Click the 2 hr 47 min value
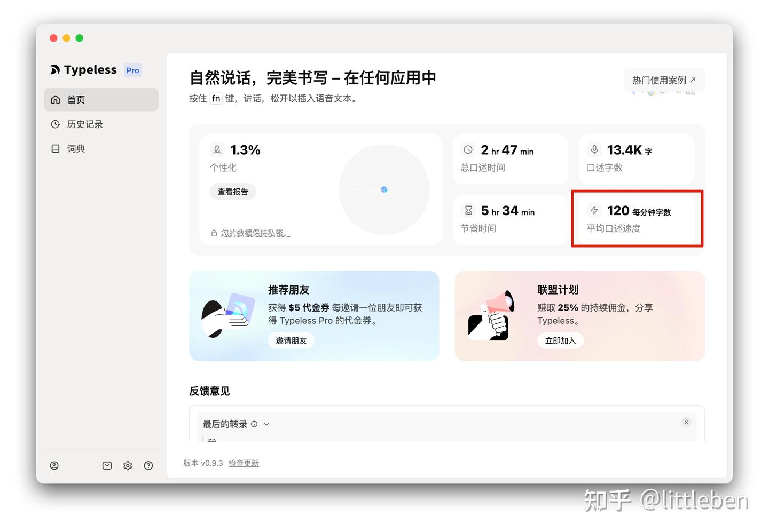This screenshot has height=532, width=769. (x=507, y=150)
